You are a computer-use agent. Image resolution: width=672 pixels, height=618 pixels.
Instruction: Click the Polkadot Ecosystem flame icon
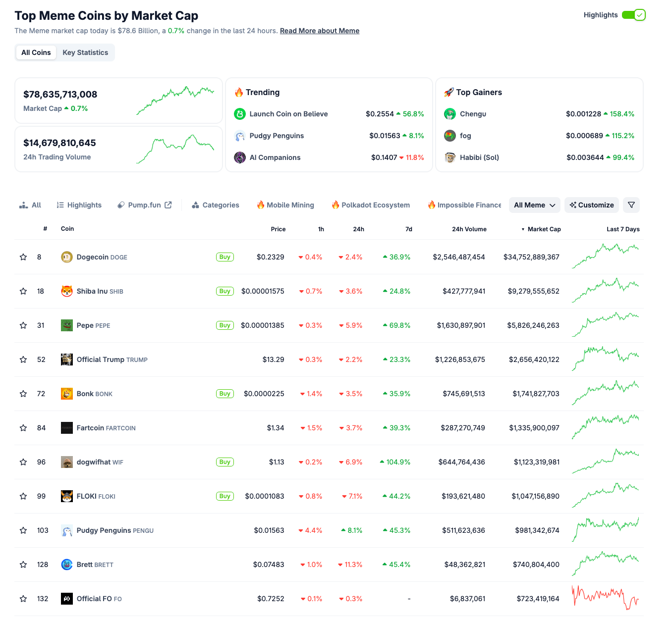click(x=336, y=205)
